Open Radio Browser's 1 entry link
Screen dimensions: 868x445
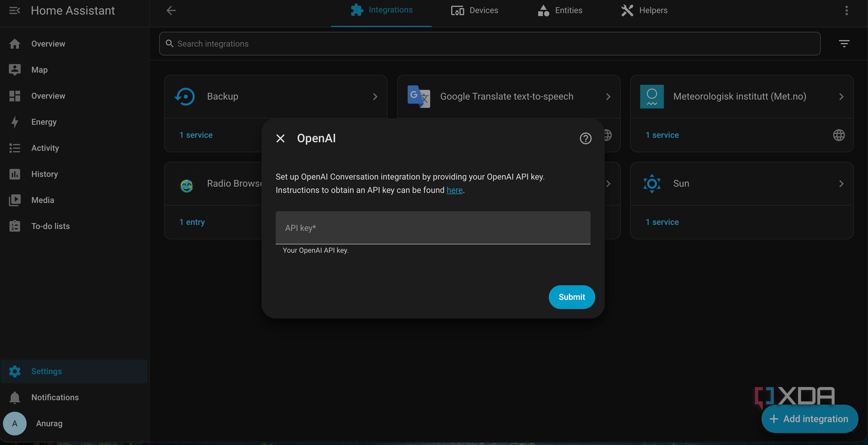tap(192, 222)
